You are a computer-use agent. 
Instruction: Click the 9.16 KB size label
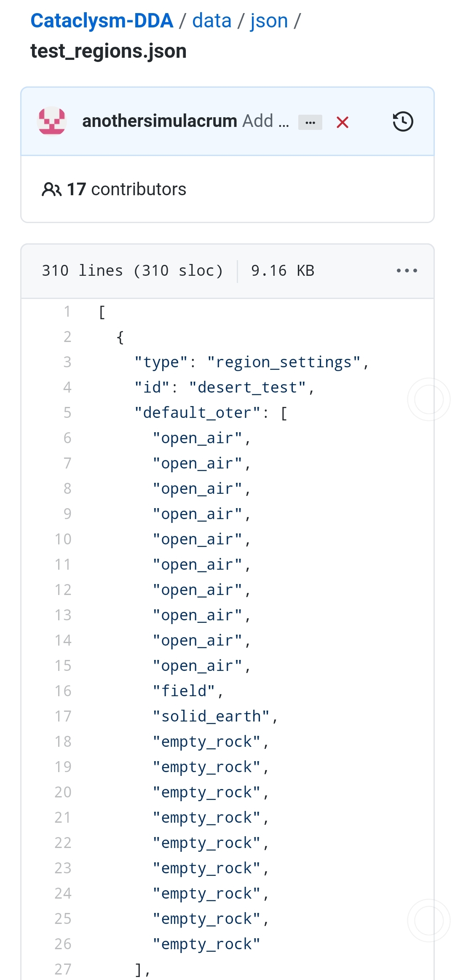coord(283,270)
